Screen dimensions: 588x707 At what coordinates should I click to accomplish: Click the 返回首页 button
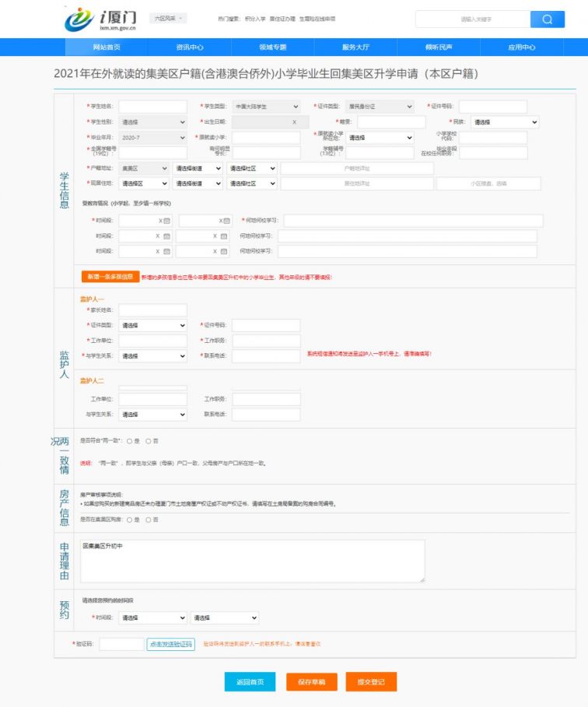point(250,682)
